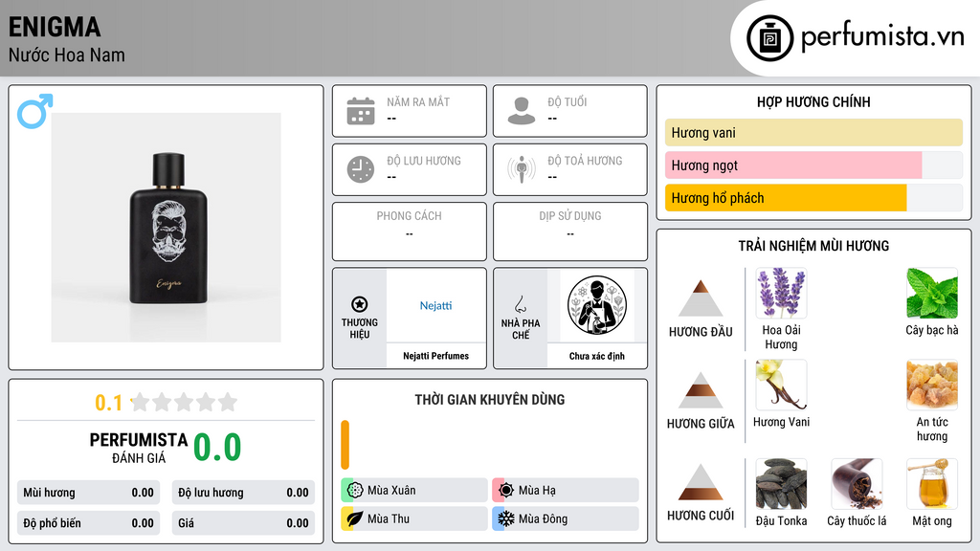This screenshot has height=551, width=980.
Task: Click the Hương ngọt accord bar
Action: (813, 165)
